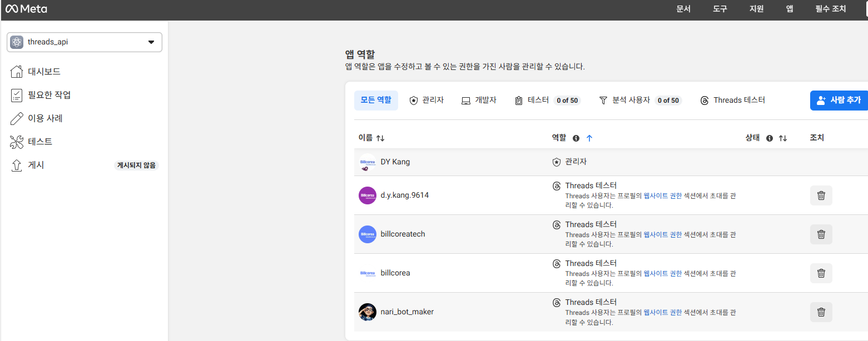This screenshot has width=868, height=341.
Task: Click the 사람 추가 button
Action: pos(839,100)
